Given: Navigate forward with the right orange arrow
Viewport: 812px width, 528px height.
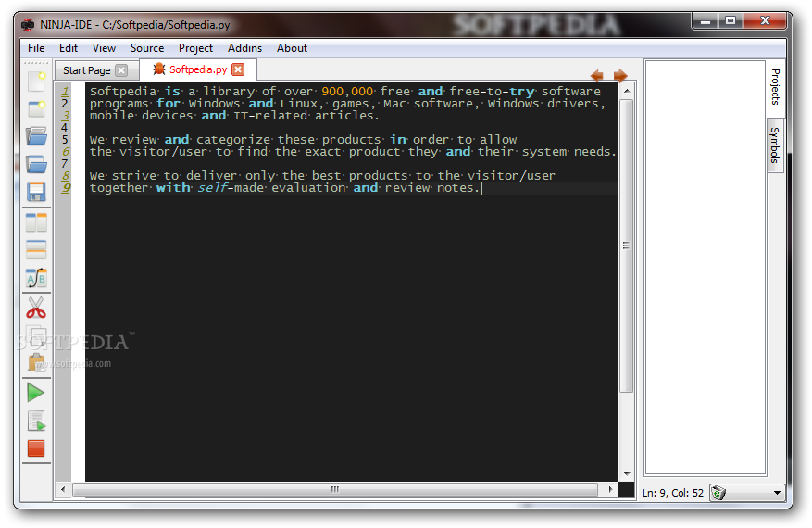Looking at the screenshot, I should click(620, 76).
